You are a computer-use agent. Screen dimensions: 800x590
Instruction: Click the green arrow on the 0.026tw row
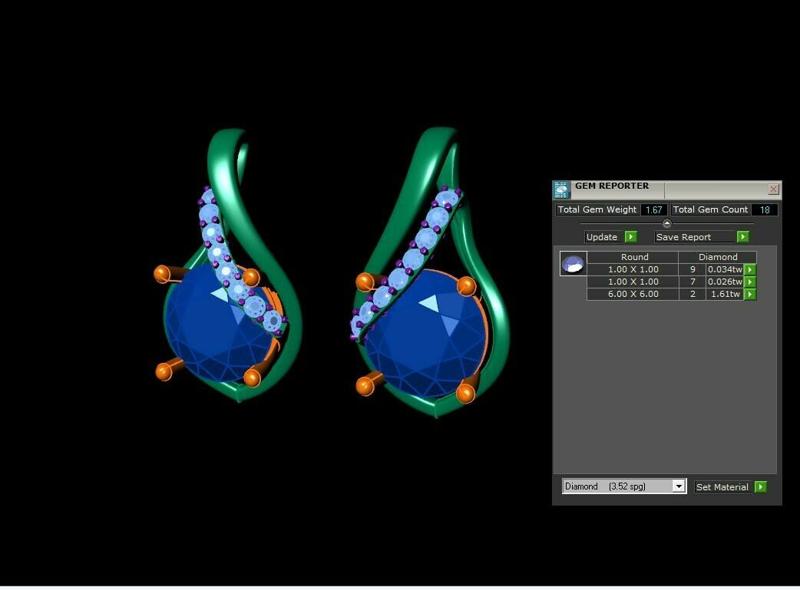750,282
